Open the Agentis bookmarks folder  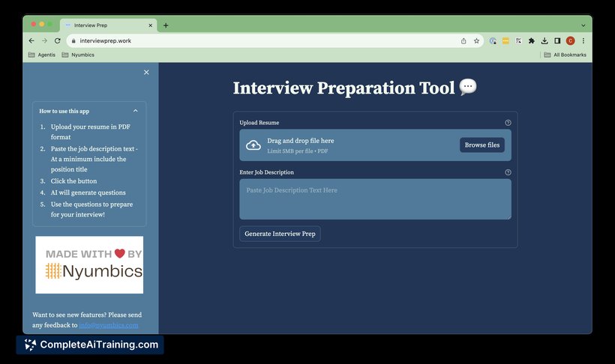point(42,55)
